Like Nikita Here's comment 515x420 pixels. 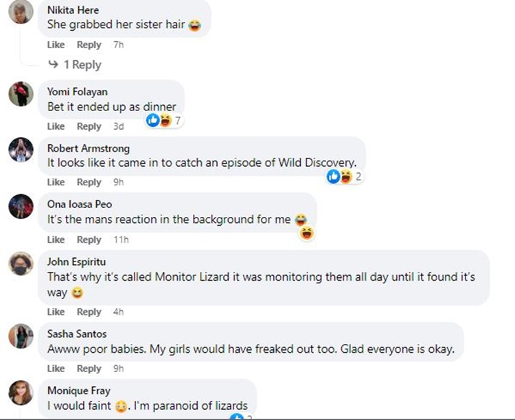pos(56,45)
